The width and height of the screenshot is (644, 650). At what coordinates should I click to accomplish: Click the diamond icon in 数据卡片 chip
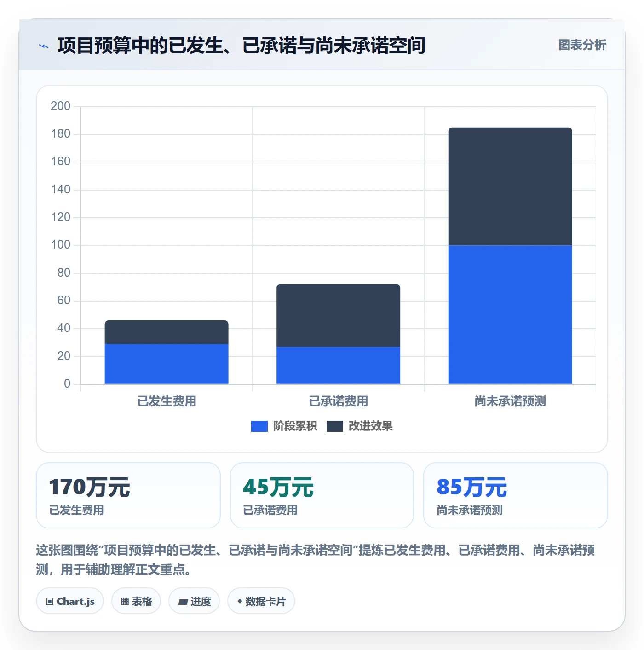click(240, 601)
